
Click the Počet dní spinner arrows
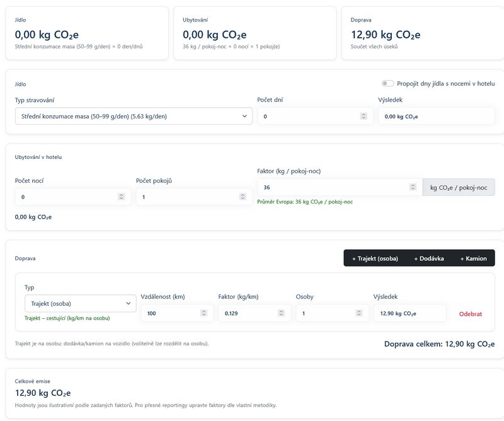pyautogui.click(x=364, y=116)
